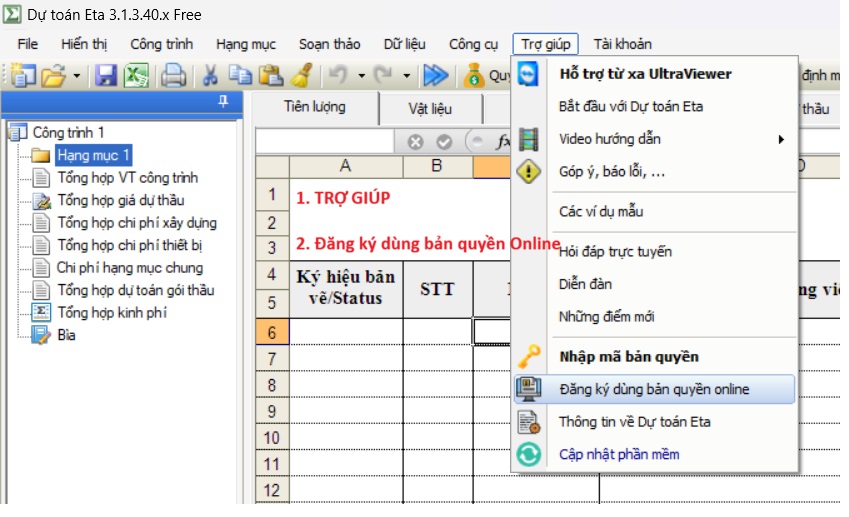849x517 pixels.
Task: Click the New project toolbar icon
Action: tap(22, 75)
